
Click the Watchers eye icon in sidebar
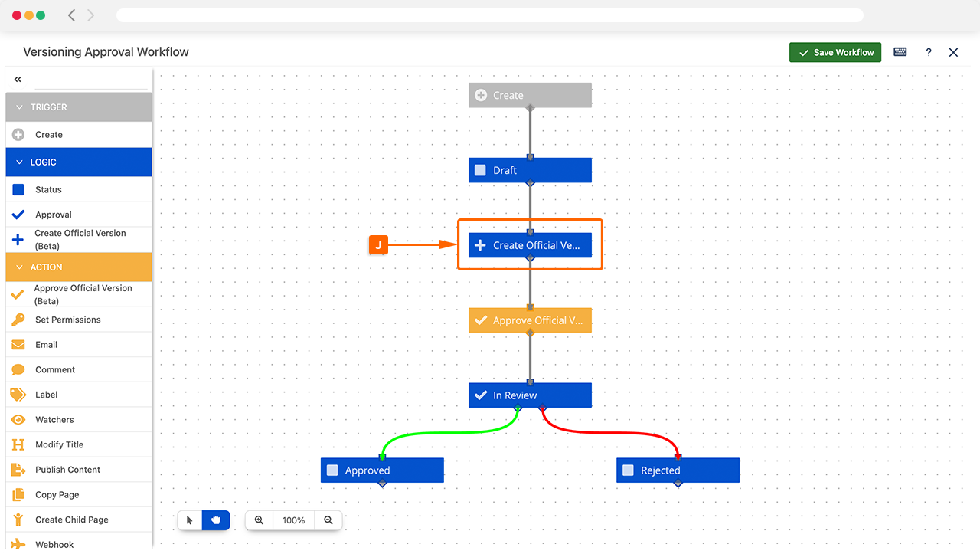coord(18,420)
